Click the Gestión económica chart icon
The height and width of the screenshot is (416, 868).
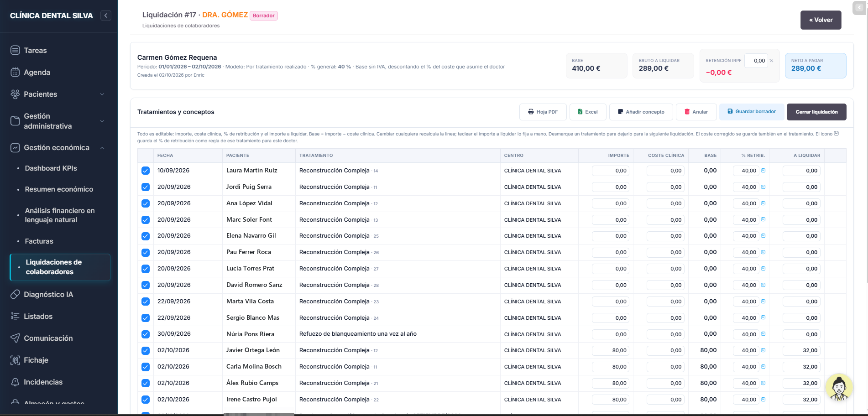[15, 148]
